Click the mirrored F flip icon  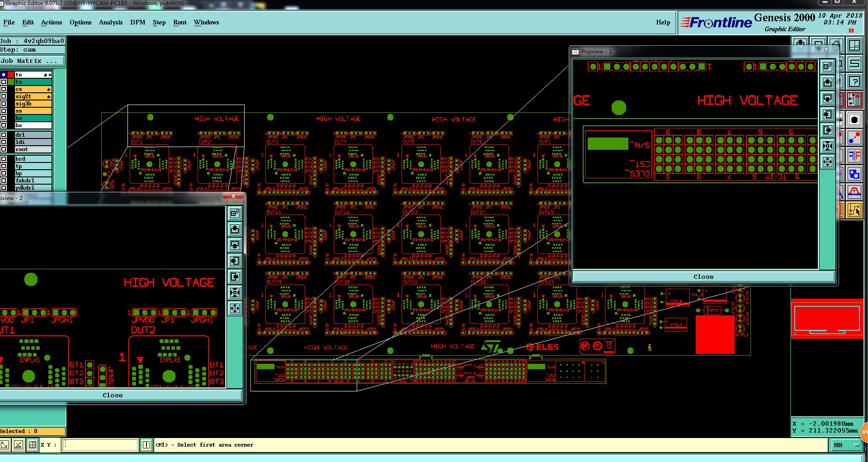854,156
